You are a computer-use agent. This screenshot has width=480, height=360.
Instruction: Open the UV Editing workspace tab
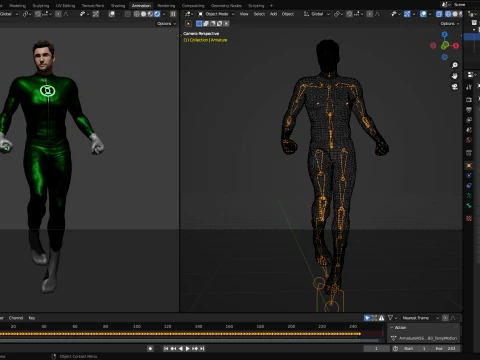(65, 6)
